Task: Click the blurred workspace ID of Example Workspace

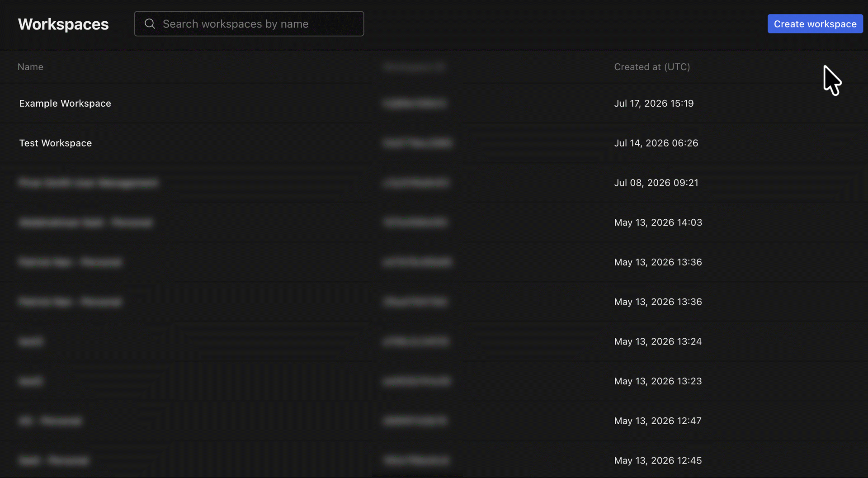Action: pyautogui.click(x=414, y=104)
